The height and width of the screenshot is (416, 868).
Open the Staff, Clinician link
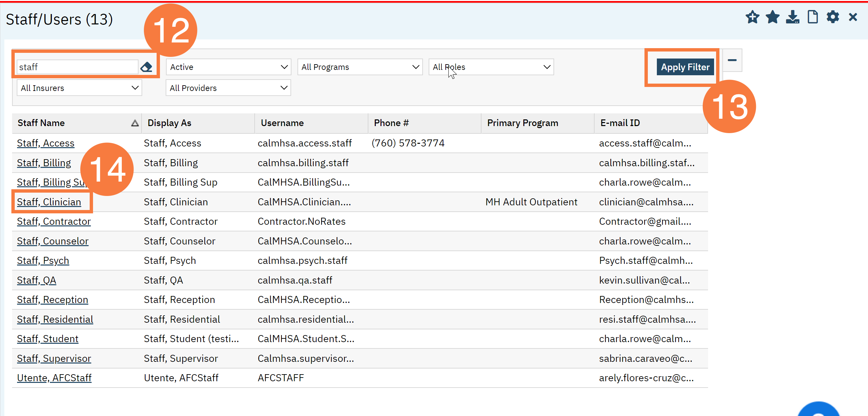click(x=49, y=202)
